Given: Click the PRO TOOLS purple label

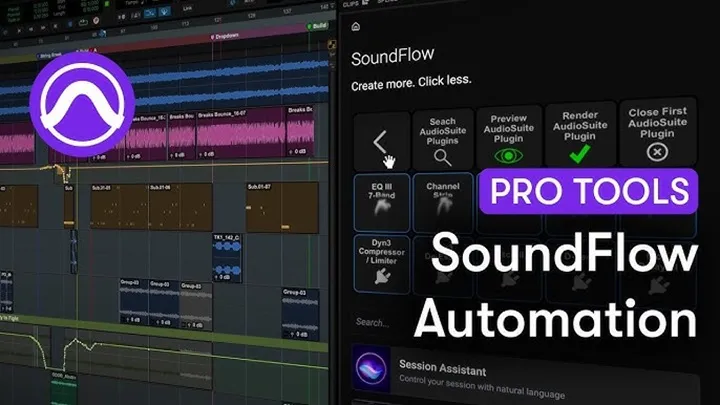Looking at the screenshot, I should point(592,190).
